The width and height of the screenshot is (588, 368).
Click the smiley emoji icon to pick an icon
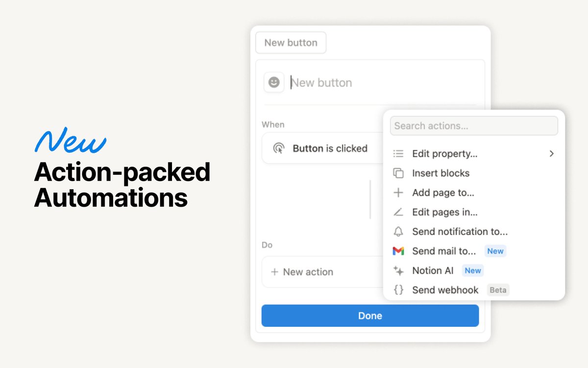click(x=274, y=82)
